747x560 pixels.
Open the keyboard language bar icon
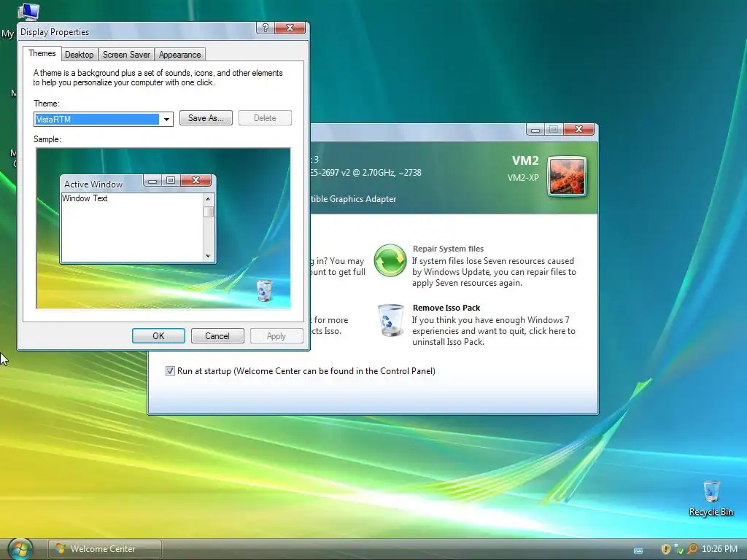(x=638, y=551)
